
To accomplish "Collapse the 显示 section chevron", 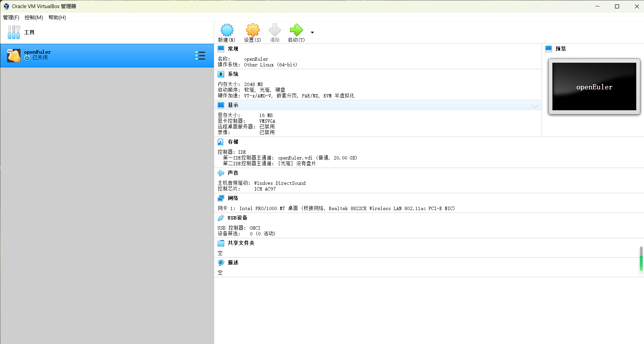I will click(535, 106).
